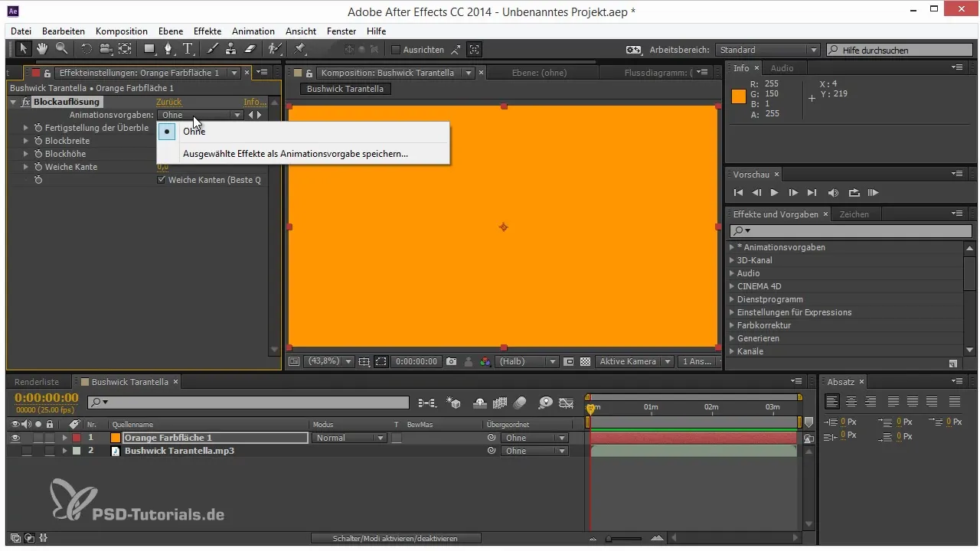Select the Type text tool
Viewport: 980px width, 551px height.
pyautogui.click(x=188, y=49)
